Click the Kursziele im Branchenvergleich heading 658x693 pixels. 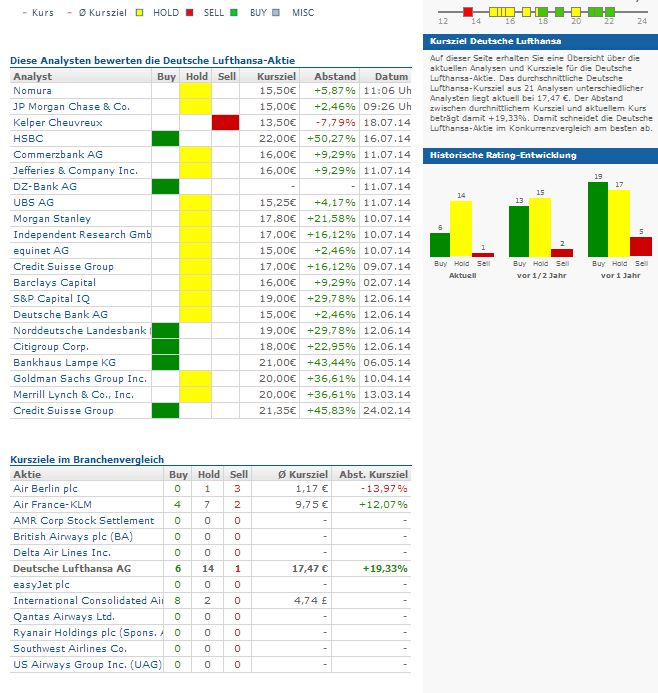(x=87, y=459)
